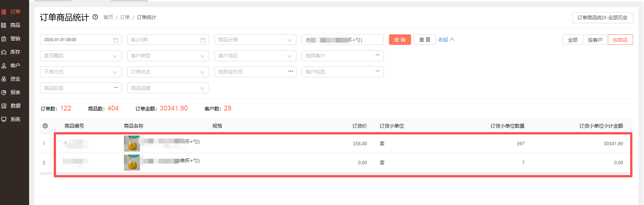Click the 订单数 value 122
Screen dimensions: 644x205
[x=66, y=108]
